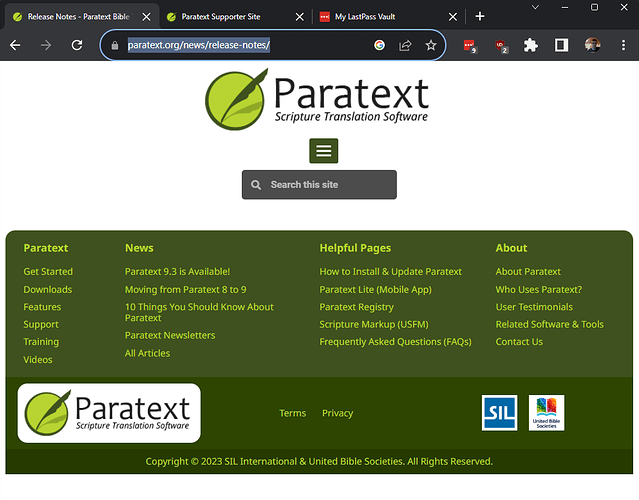Click the browser back arrow

click(15, 45)
